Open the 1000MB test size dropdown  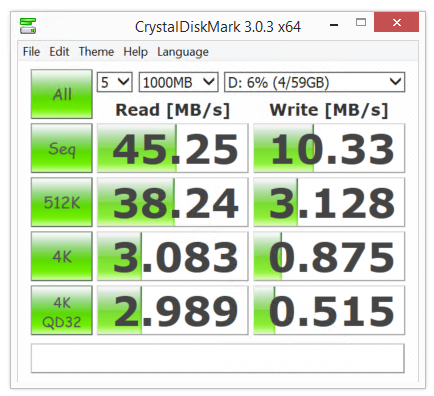[x=178, y=82]
